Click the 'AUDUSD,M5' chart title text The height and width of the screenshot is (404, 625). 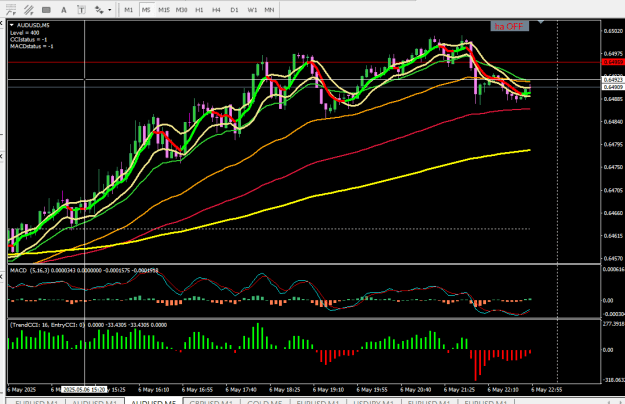[x=33, y=25]
